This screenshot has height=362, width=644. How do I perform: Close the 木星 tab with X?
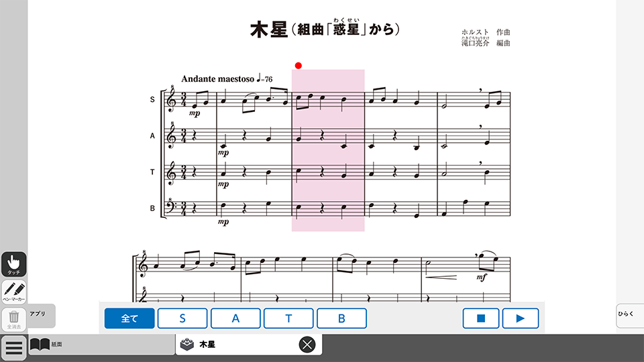pos(307,345)
